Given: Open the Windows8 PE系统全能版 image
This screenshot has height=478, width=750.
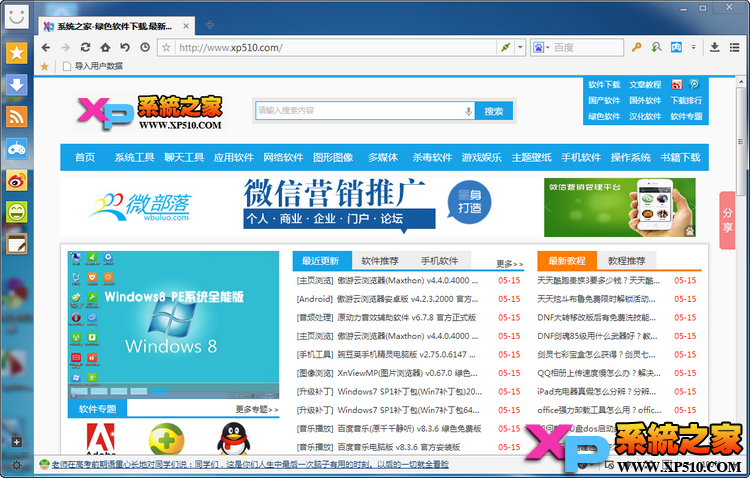Looking at the screenshot, I should coord(173,325).
